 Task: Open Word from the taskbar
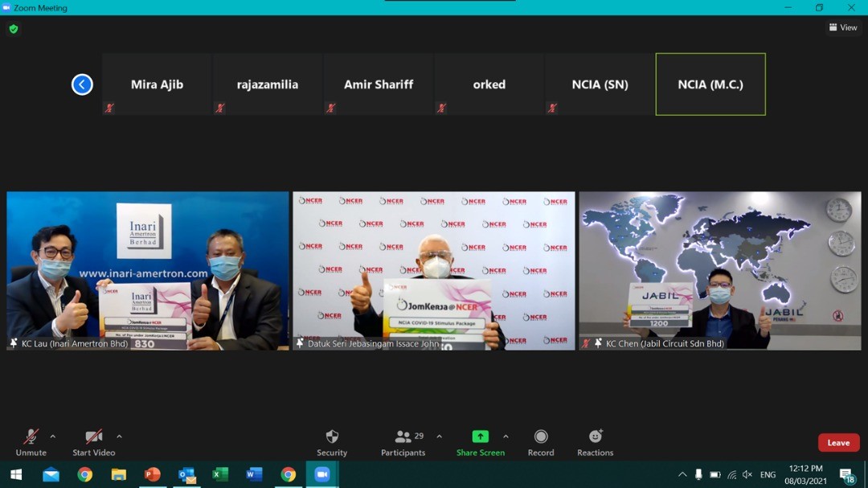pos(254,474)
